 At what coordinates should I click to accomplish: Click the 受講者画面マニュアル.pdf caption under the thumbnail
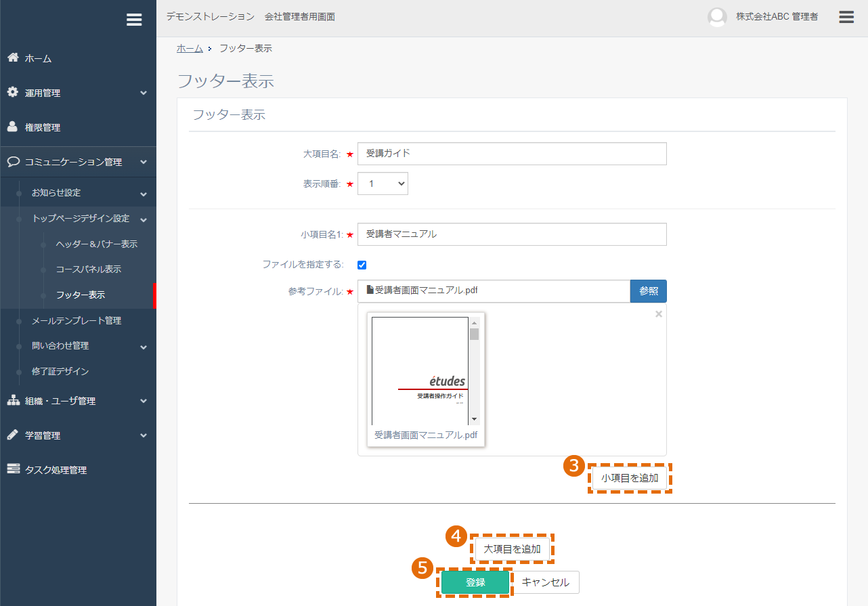coord(426,435)
